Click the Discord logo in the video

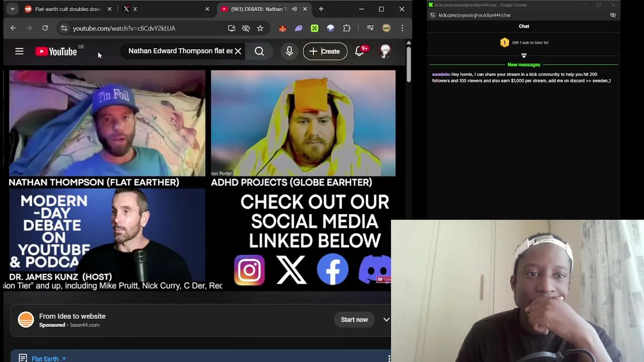pyautogui.click(x=375, y=270)
